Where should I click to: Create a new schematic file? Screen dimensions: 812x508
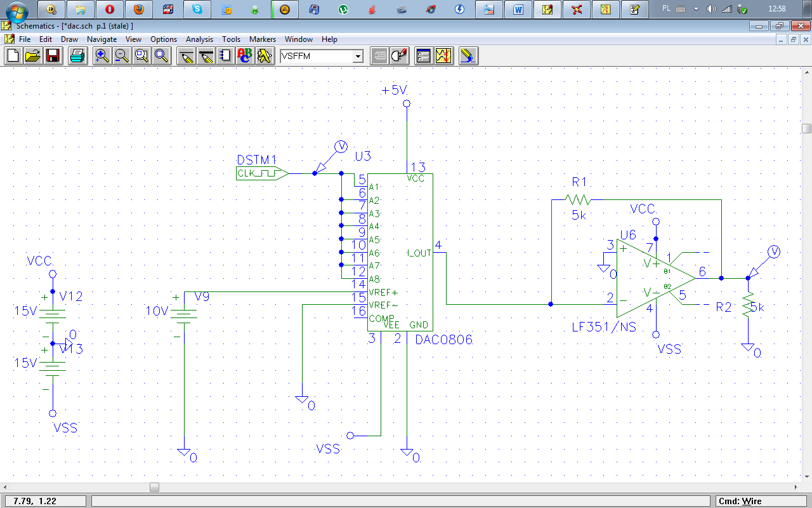(x=13, y=56)
